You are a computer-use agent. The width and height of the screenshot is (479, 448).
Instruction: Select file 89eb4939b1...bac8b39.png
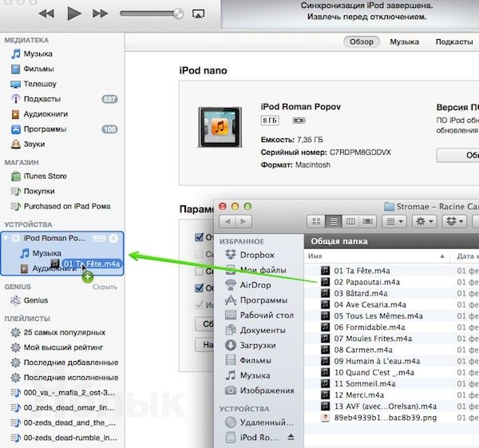point(385,418)
